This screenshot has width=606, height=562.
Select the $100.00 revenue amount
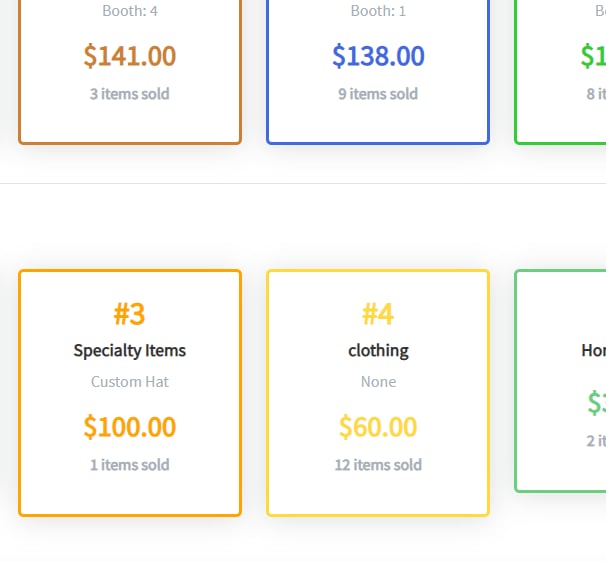click(x=130, y=427)
